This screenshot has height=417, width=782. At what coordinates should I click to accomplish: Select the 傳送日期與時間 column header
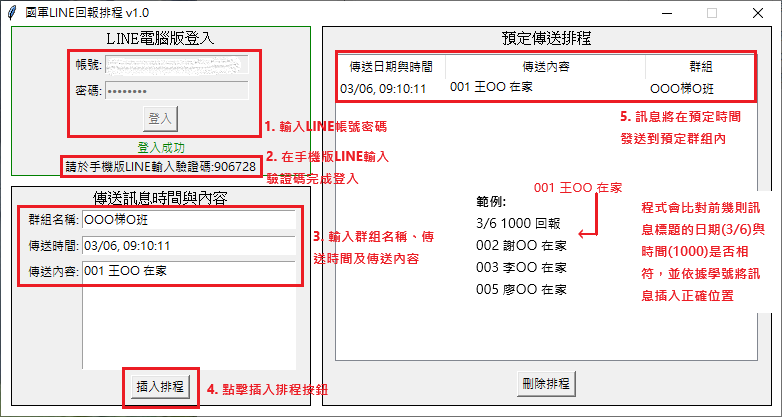click(x=391, y=66)
